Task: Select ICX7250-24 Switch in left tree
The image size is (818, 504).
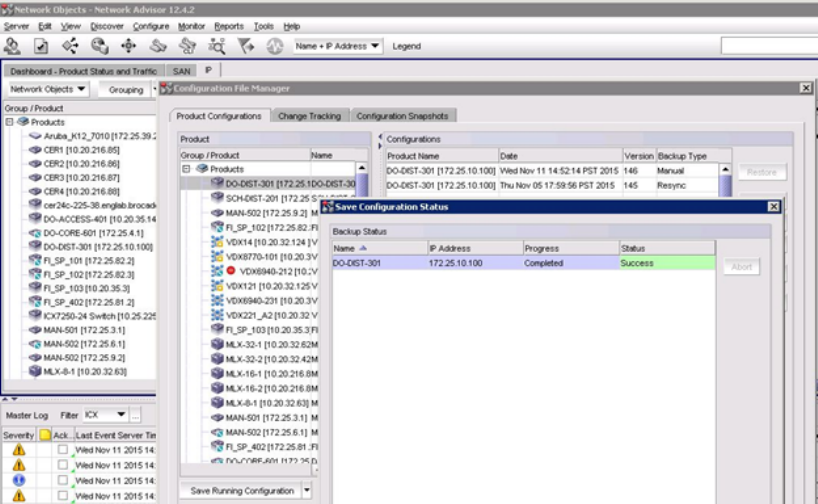Action: tap(99, 316)
